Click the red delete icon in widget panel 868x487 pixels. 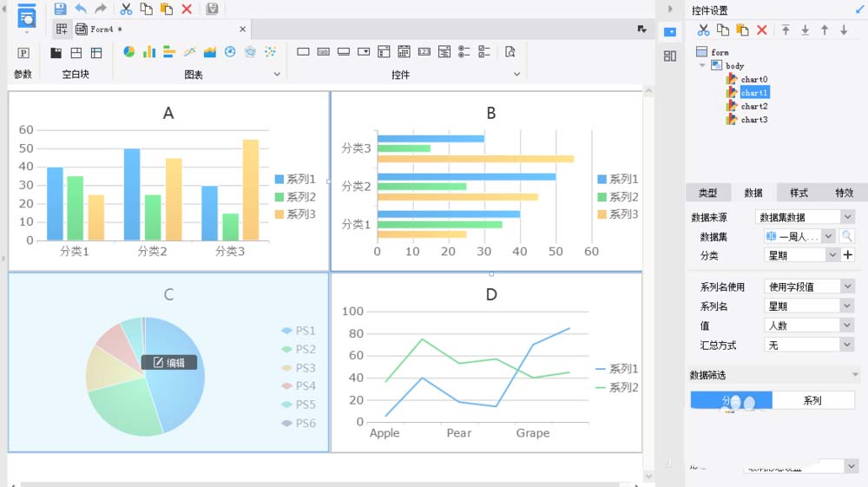click(x=762, y=30)
